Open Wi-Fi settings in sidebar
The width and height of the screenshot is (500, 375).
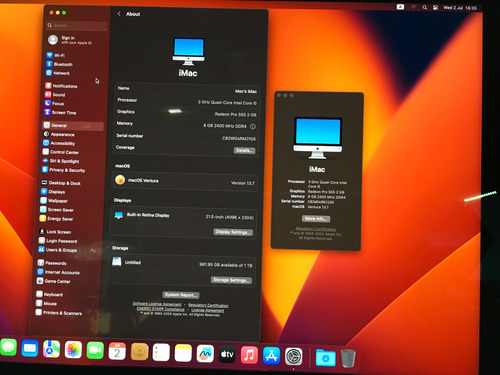[56, 55]
